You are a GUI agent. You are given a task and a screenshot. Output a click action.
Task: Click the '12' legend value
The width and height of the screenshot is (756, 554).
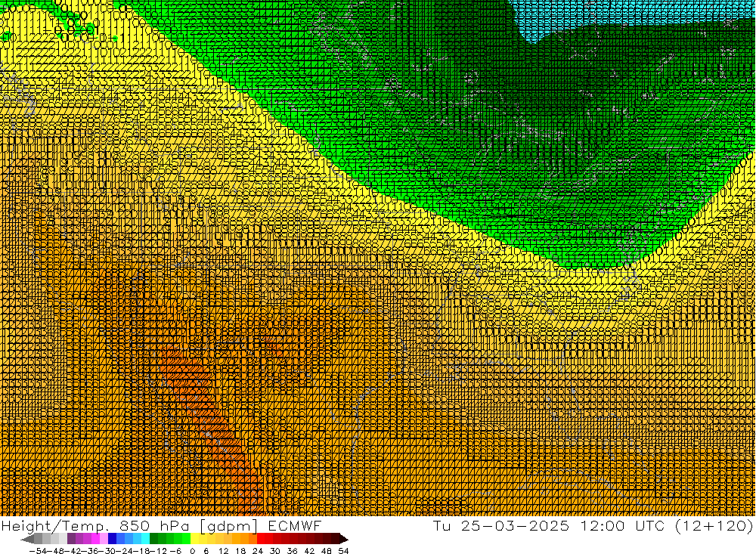coord(224,551)
